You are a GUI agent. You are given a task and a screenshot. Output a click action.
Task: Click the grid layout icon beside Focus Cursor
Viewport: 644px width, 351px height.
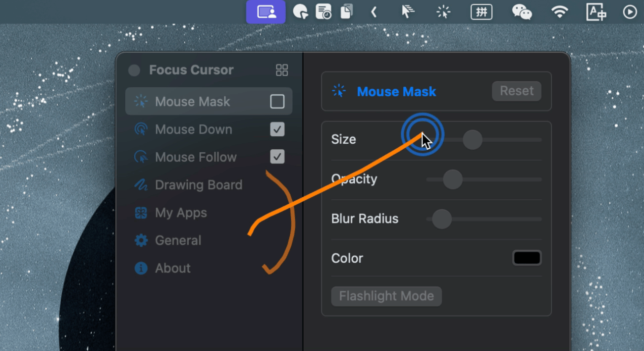(282, 70)
